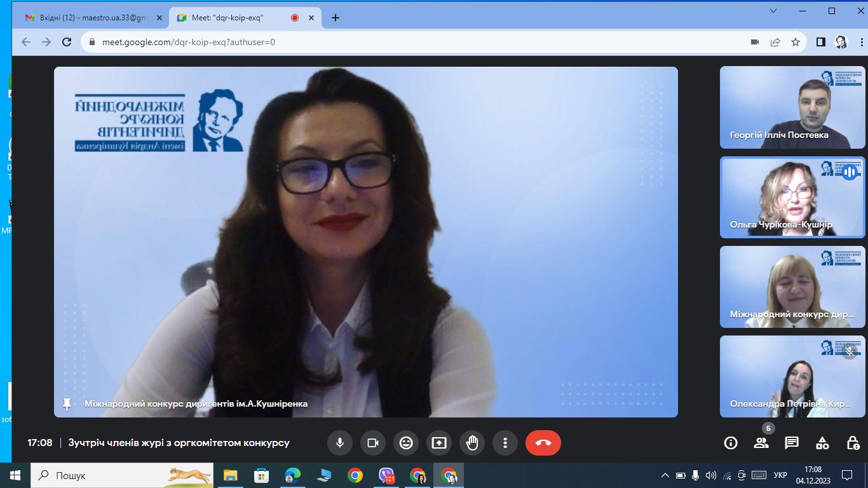
Task: Show the participants list
Action: [761, 443]
